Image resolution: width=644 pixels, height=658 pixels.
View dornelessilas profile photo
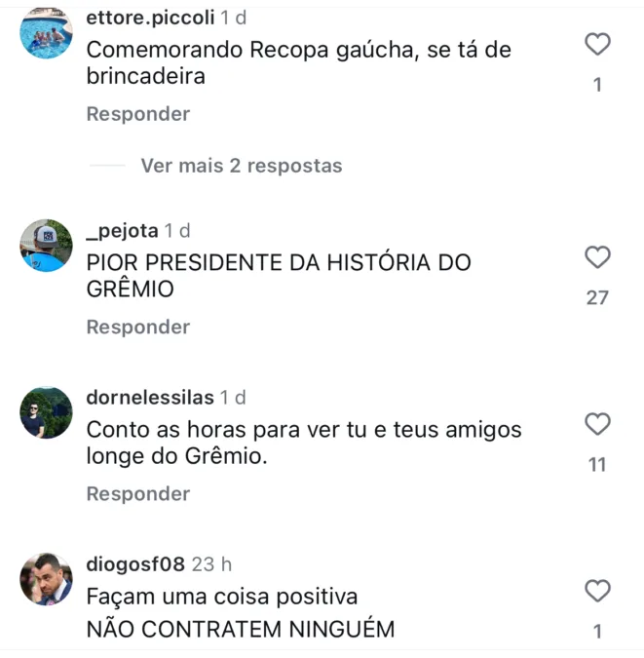(46, 412)
